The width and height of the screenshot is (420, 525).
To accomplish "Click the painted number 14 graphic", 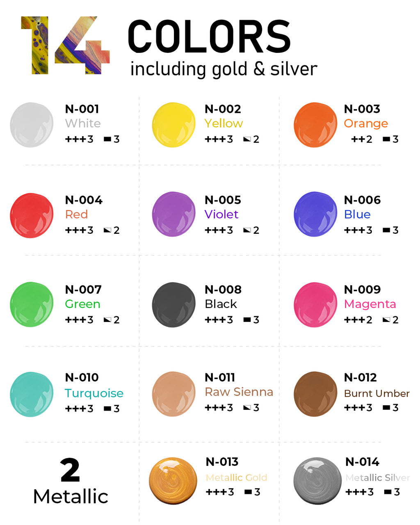I will pyautogui.click(x=66, y=45).
